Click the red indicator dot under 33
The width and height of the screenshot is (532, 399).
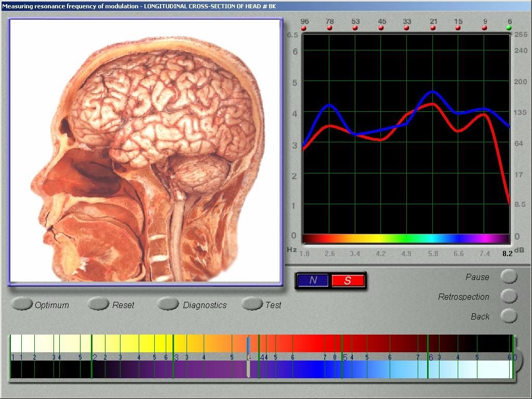point(407,28)
